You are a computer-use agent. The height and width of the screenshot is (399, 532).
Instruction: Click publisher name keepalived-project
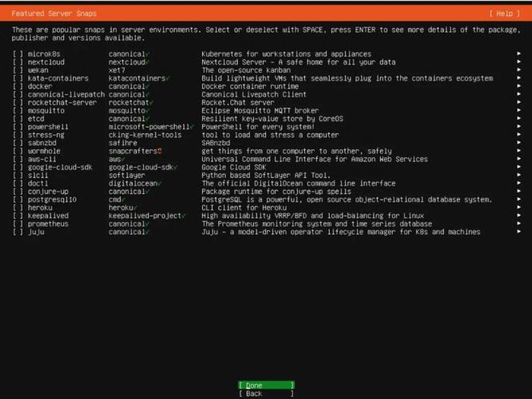coord(145,215)
